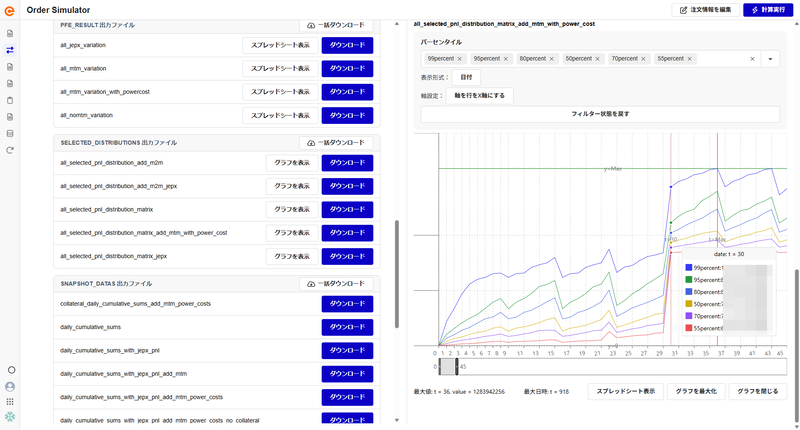Download all_mtm_variation_with_powercost file
This screenshot has height=430, width=800.
(347, 92)
